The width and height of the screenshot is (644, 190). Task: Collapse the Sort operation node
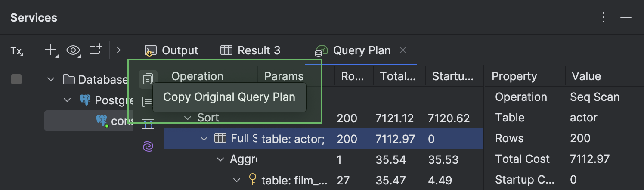(187, 118)
